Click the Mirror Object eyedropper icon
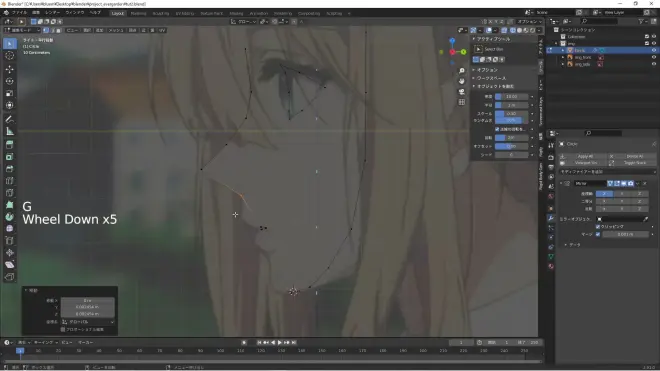This screenshot has width=660, height=371. pos(646,219)
